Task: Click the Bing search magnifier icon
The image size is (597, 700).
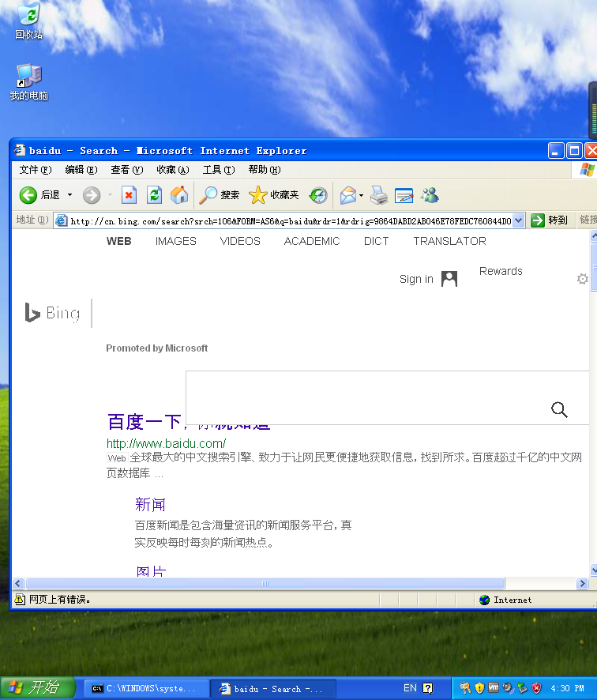Action: [559, 409]
